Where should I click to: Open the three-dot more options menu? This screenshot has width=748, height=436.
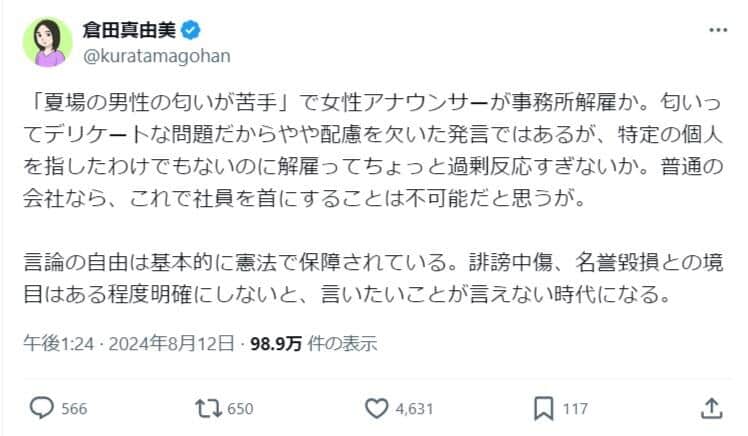[x=717, y=31]
